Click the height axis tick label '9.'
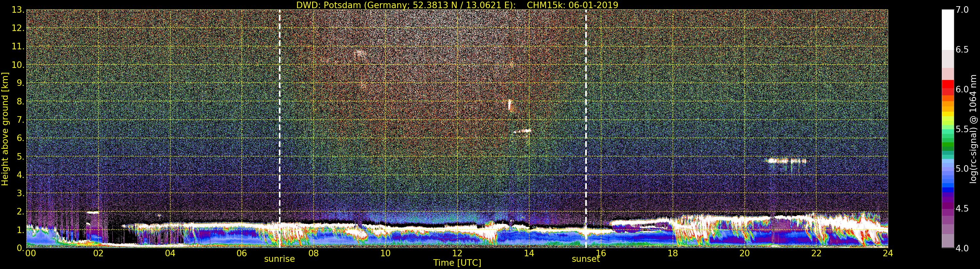This screenshot has height=269, width=980. pyautogui.click(x=20, y=83)
